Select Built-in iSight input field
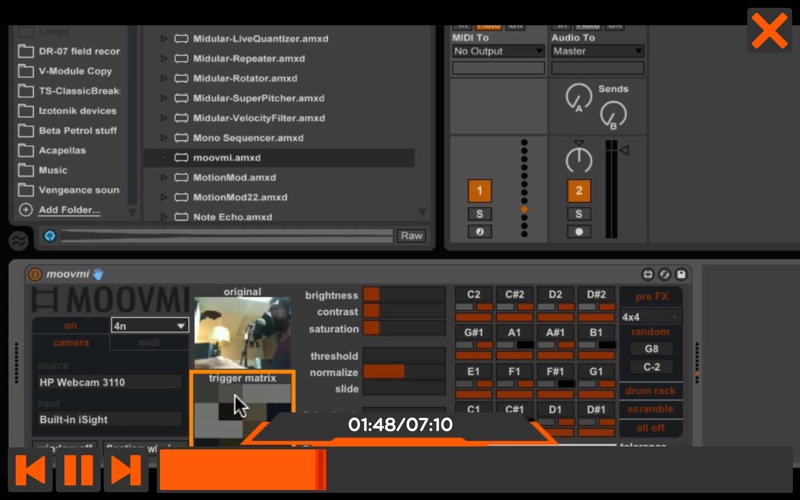Viewport: 800px width, 500px height. point(109,420)
